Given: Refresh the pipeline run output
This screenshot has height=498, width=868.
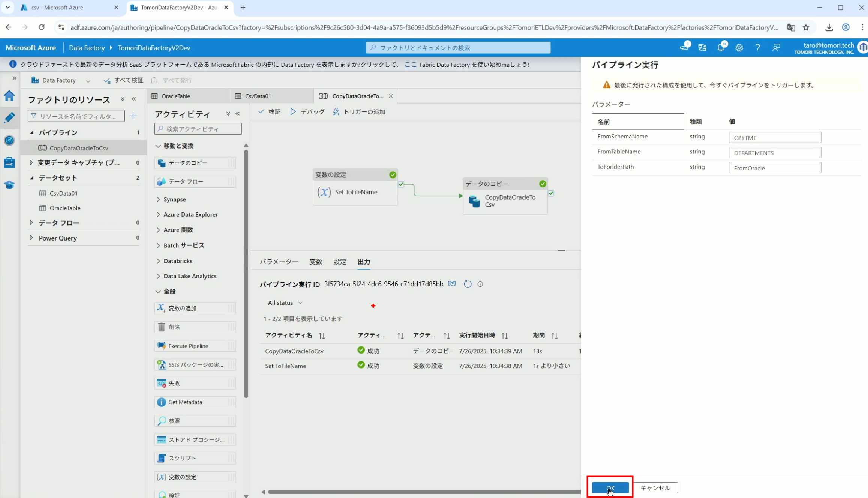Looking at the screenshot, I should pyautogui.click(x=467, y=284).
